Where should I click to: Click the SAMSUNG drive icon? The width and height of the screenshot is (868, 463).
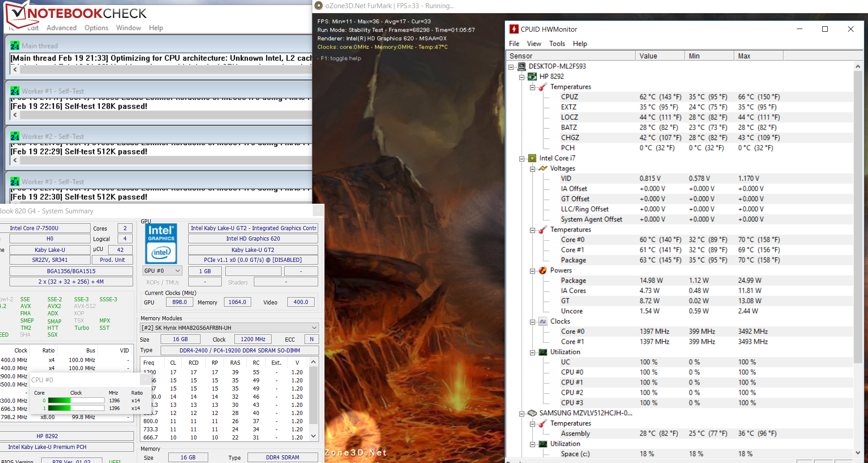coord(533,413)
